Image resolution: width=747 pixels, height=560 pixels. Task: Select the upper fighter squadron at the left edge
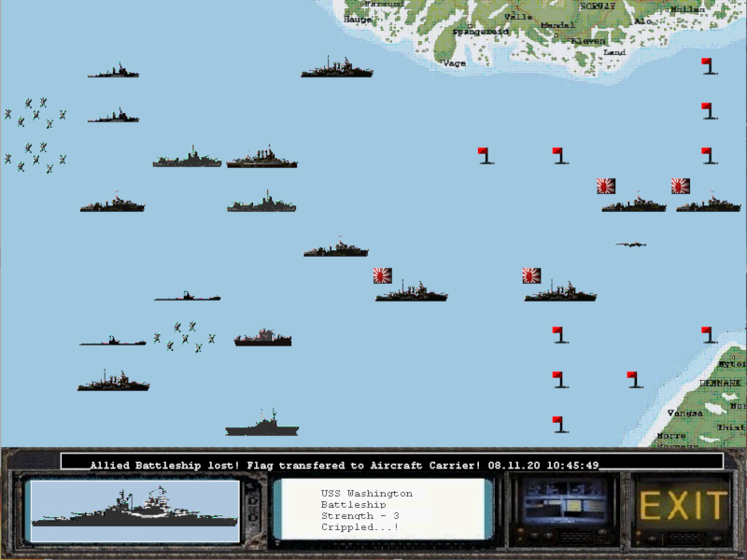point(35,113)
